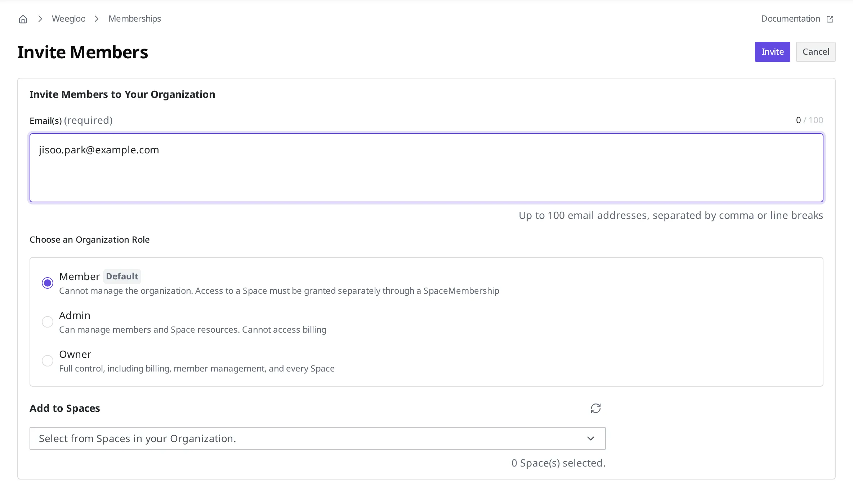Click the purple Invite button
Screen dimensions: 853x504
(772, 52)
